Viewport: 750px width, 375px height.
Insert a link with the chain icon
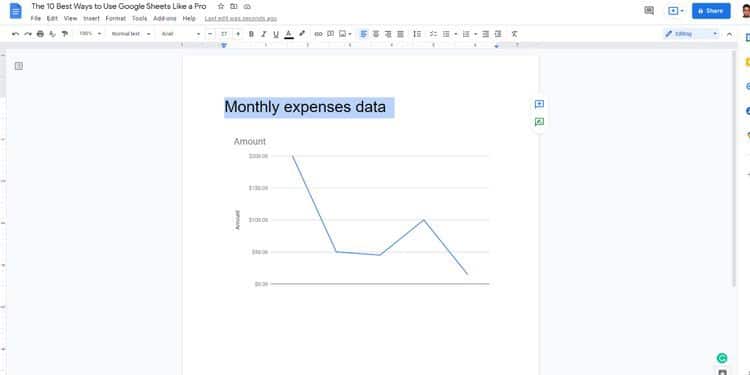(x=318, y=34)
